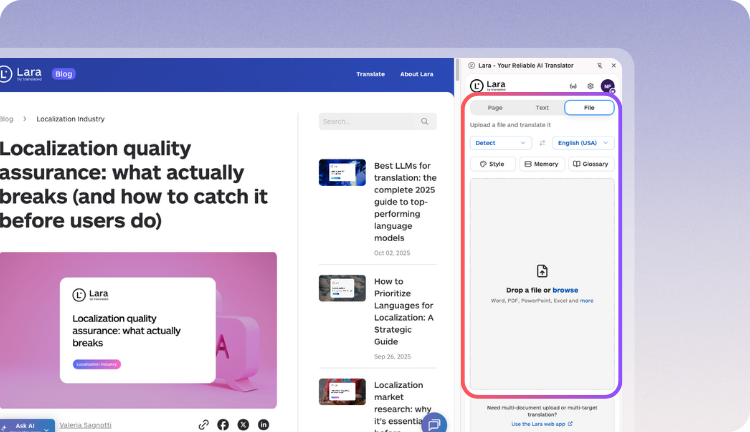750x432 pixels.
Task: Switch to the Page tab
Action: tap(495, 108)
